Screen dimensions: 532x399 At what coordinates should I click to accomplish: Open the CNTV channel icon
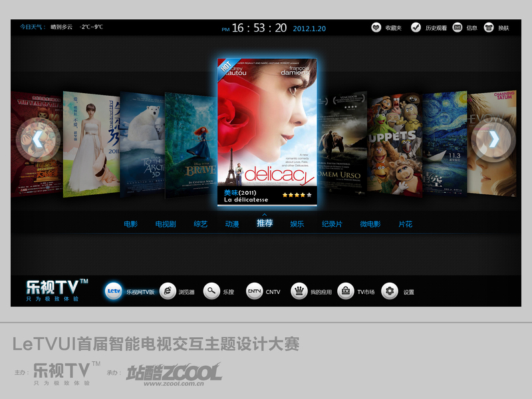click(x=255, y=291)
